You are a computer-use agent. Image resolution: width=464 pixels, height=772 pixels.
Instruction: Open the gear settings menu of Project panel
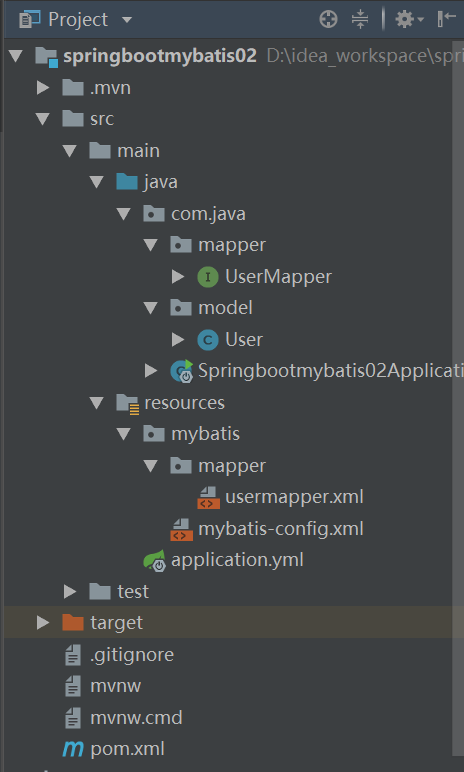[409, 20]
